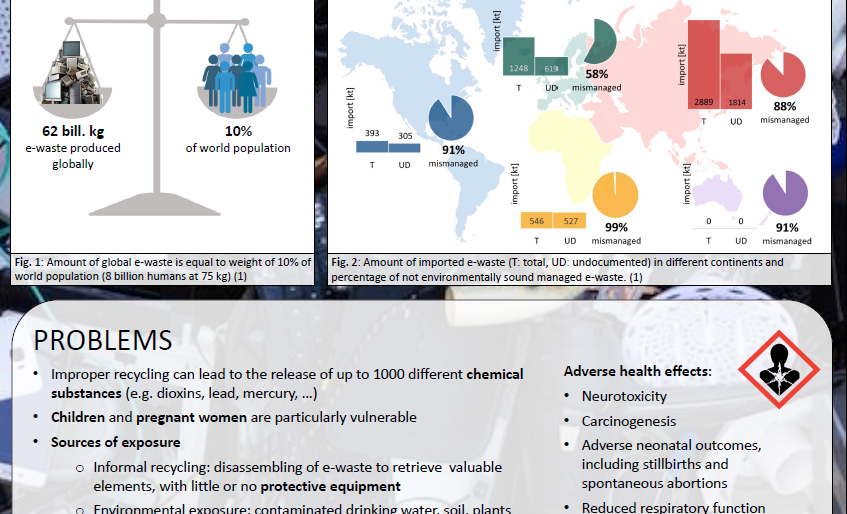Click the green bar labeled 1248
This screenshot has height=514, width=847.
click(x=519, y=56)
